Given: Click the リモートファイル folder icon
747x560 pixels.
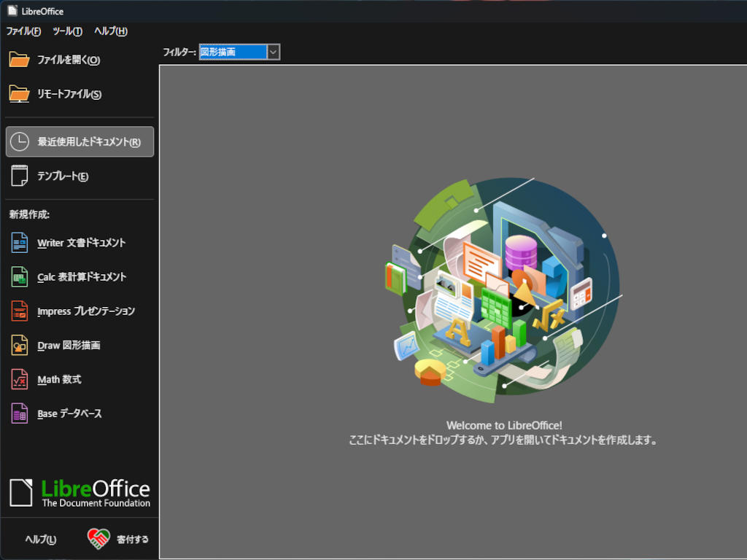Looking at the screenshot, I should 19,94.
